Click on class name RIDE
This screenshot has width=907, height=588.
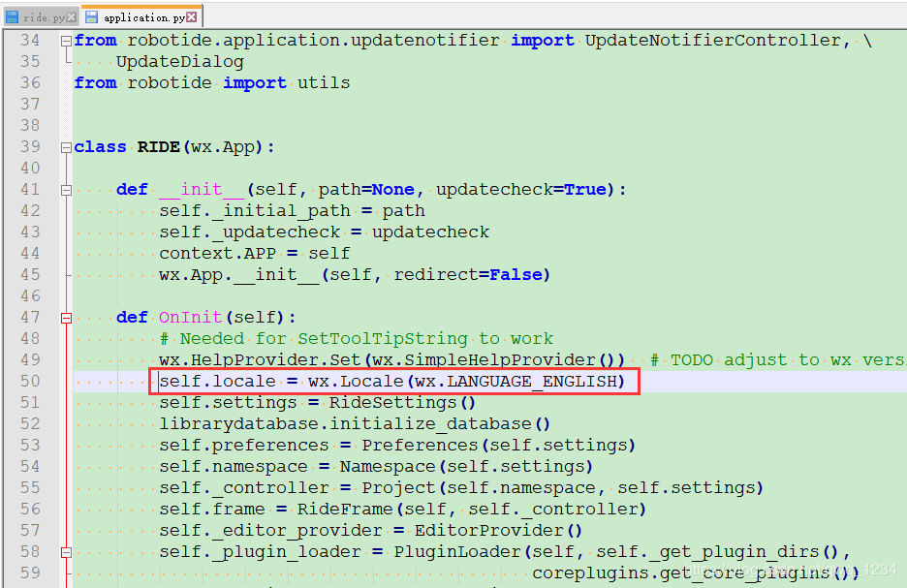pyautogui.click(x=158, y=147)
